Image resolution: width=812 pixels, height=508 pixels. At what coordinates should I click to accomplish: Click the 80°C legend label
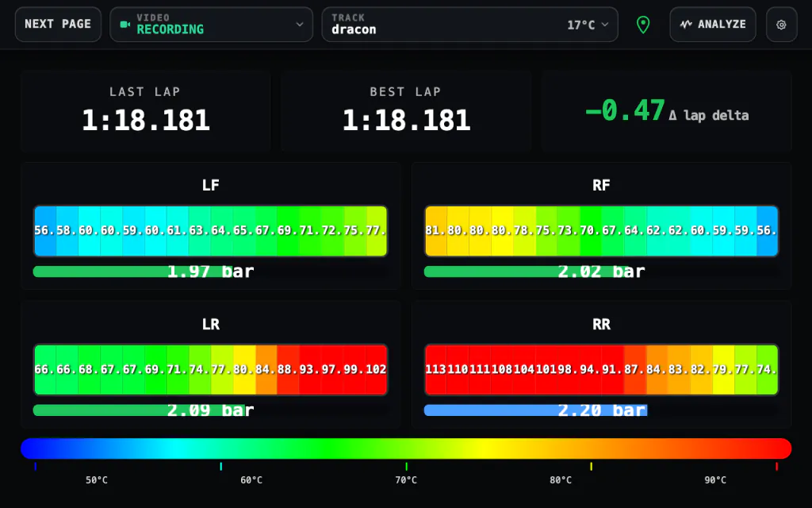(x=561, y=480)
